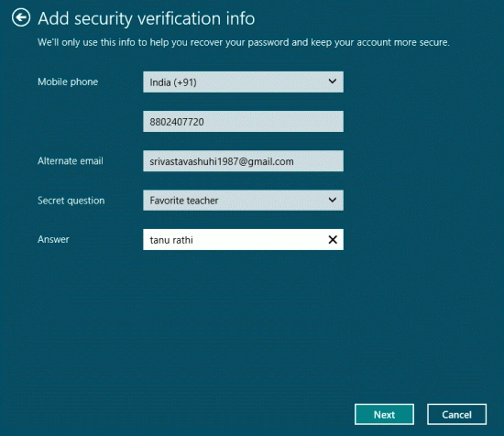This screenshot has height=436, width=504.
Task: Click the Add security verification info heading
Action: tap(147, 18)
